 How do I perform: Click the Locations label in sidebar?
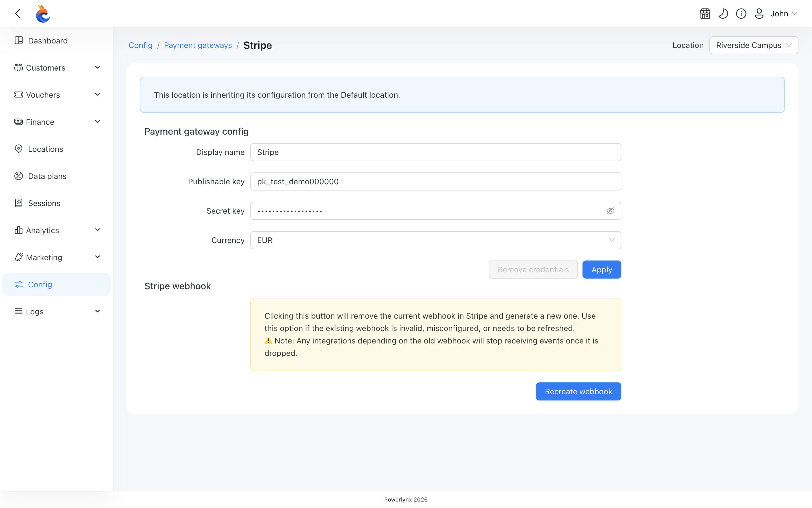coord(46,149)
